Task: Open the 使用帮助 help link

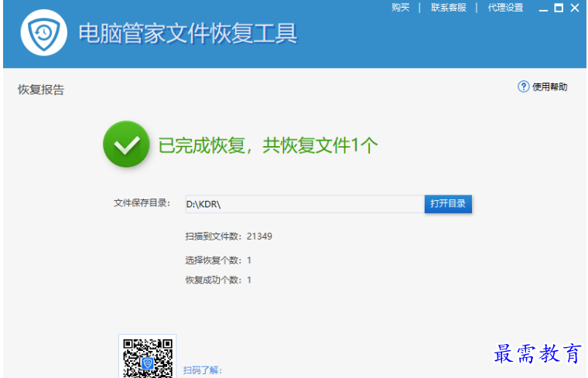Action: pyautogui.click(x=550, y=87)
